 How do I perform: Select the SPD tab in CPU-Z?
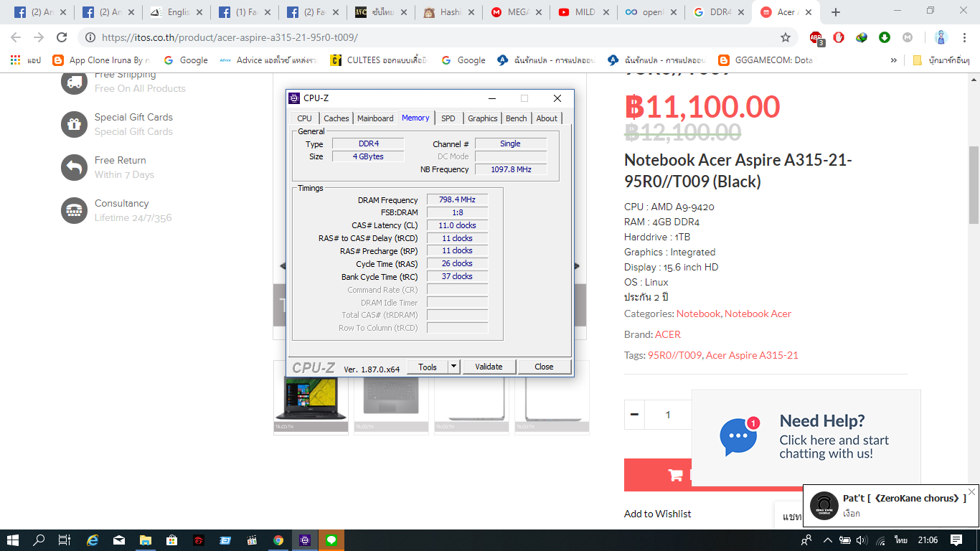click(448, 118)
